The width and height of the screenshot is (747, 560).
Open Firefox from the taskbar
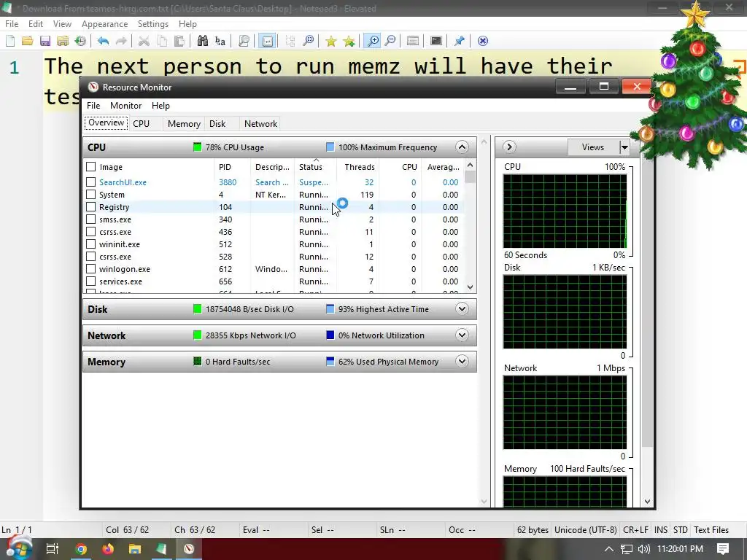[x=108, y=549]
